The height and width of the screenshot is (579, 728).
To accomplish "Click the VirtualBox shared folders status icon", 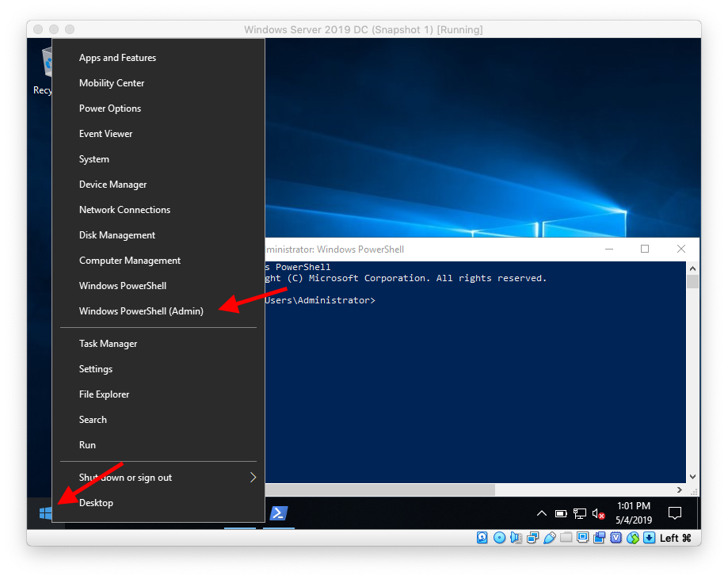I will click(566, 538).
